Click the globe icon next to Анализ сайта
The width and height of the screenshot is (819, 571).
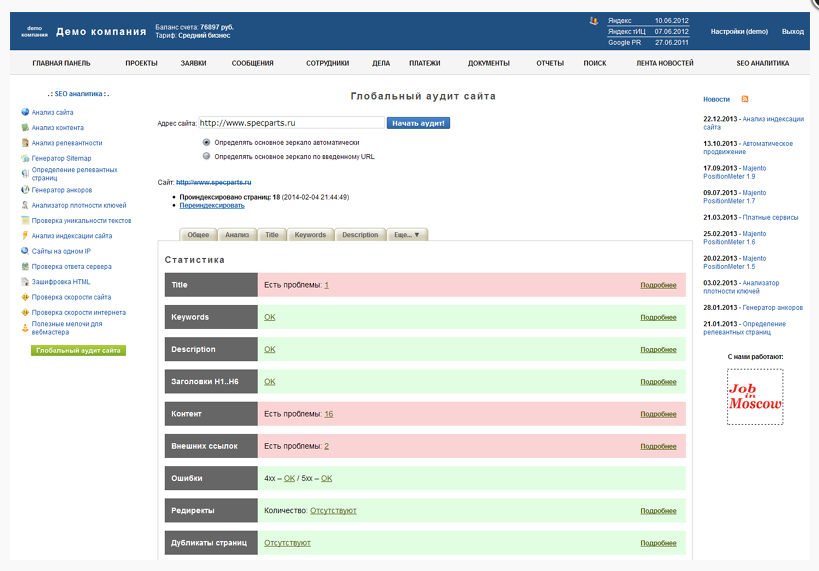(x=25, y=113)
